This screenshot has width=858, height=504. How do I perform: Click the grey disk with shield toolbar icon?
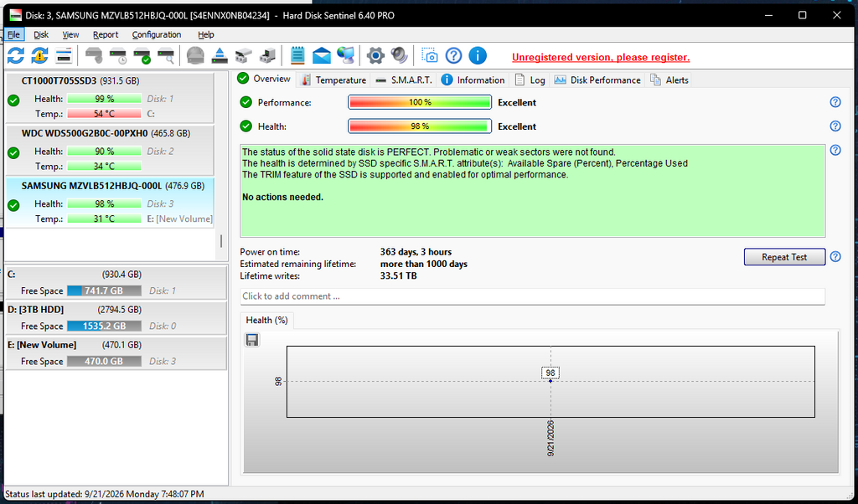point(94,55)
